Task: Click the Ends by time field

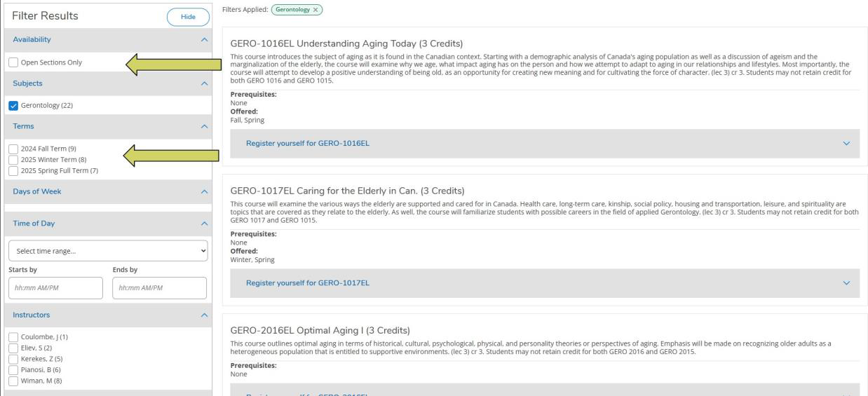Action: (x=159, y=287)
